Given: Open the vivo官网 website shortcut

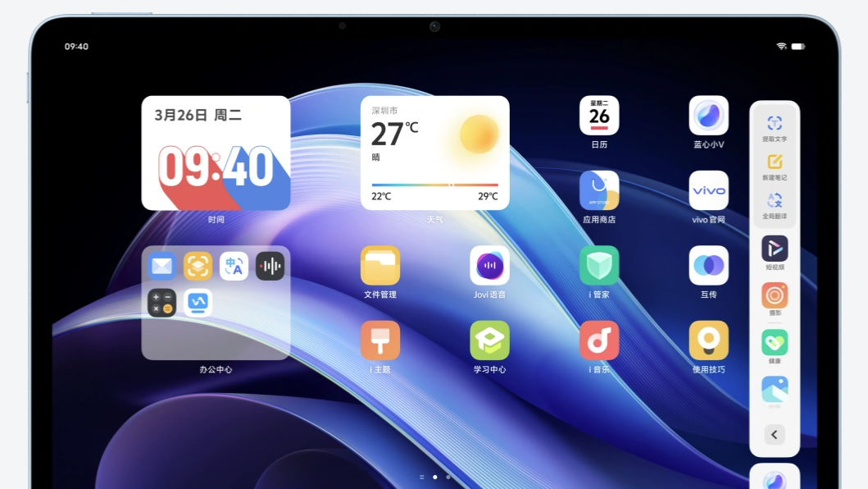Looking at the screenshot, I should 708,190.
